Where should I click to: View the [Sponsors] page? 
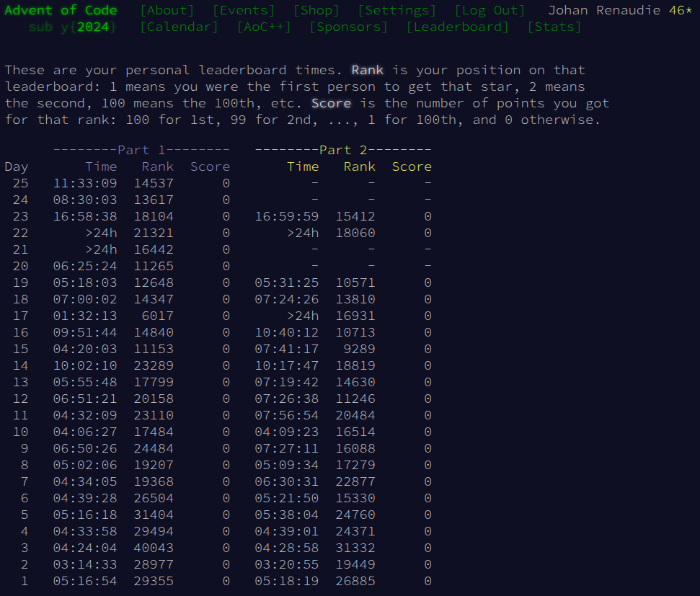pyautogui.click(x=349, y=27)
